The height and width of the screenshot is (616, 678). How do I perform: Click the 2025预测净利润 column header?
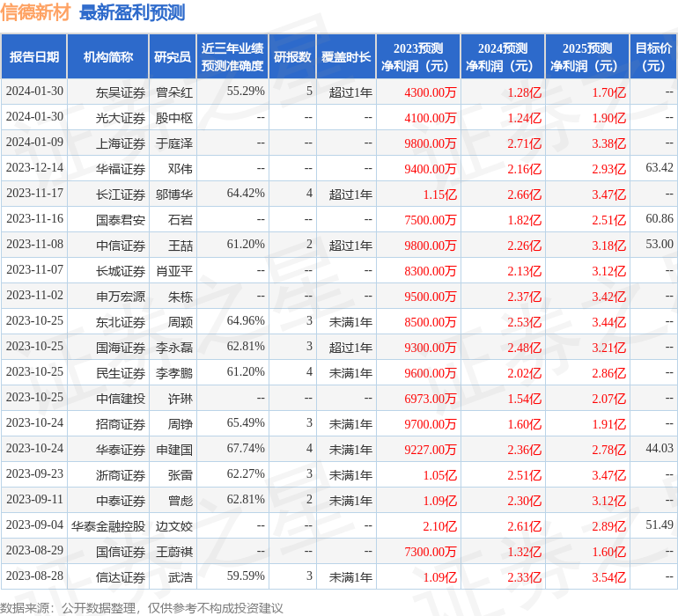587,56
